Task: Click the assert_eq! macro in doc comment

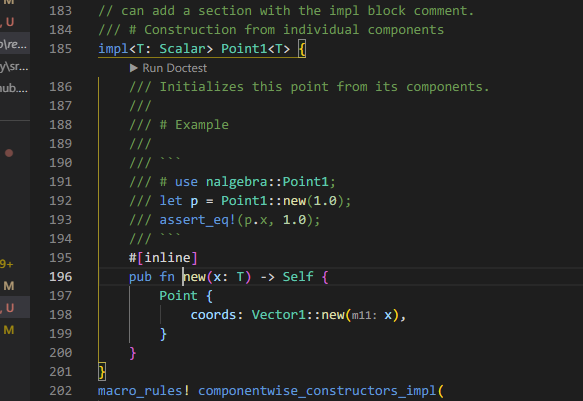Action: click(197, 220)
